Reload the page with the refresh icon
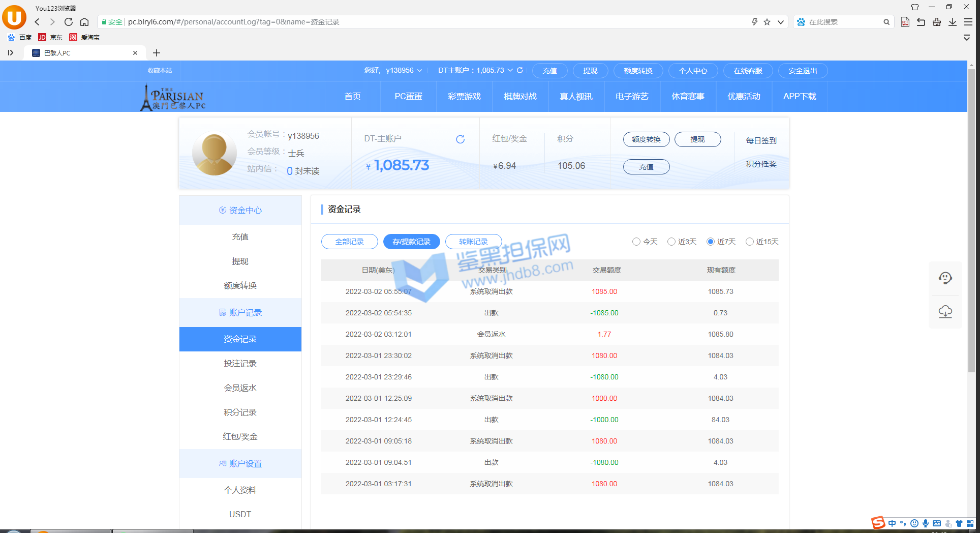Image resolution: width=980 pixels, height=533 pixels. [69, 22]
